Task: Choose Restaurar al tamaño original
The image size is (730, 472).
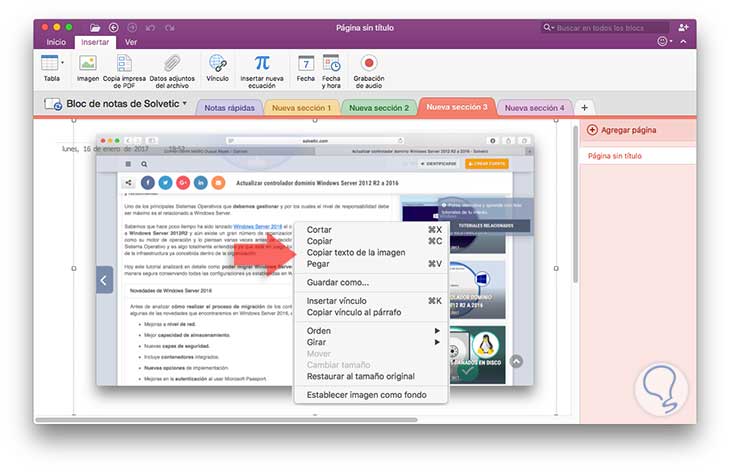Action: (x=372, y=376)
